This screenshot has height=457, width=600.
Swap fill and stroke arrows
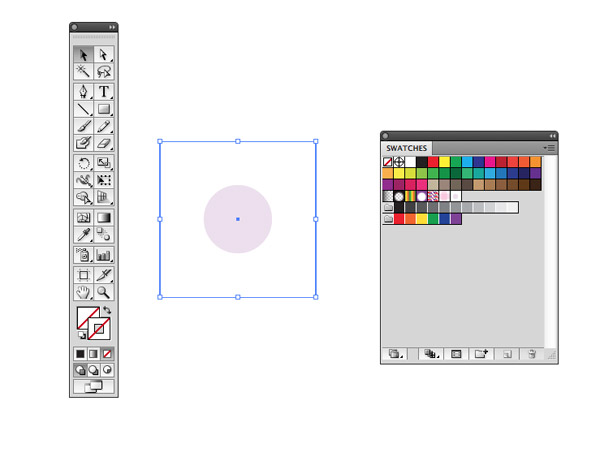tap(107, 310)
